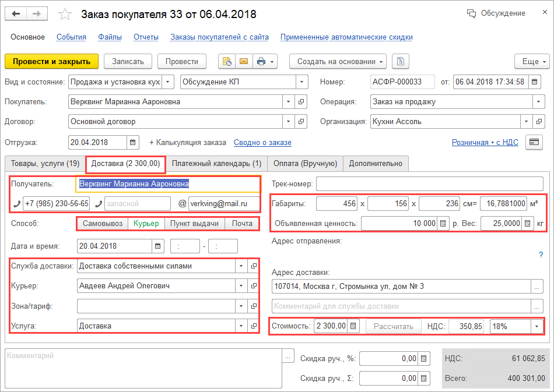The height and width of the screenshot is (392, 554).
Task: Click the Рассчитать button
Action: click(x=394, y=326)
